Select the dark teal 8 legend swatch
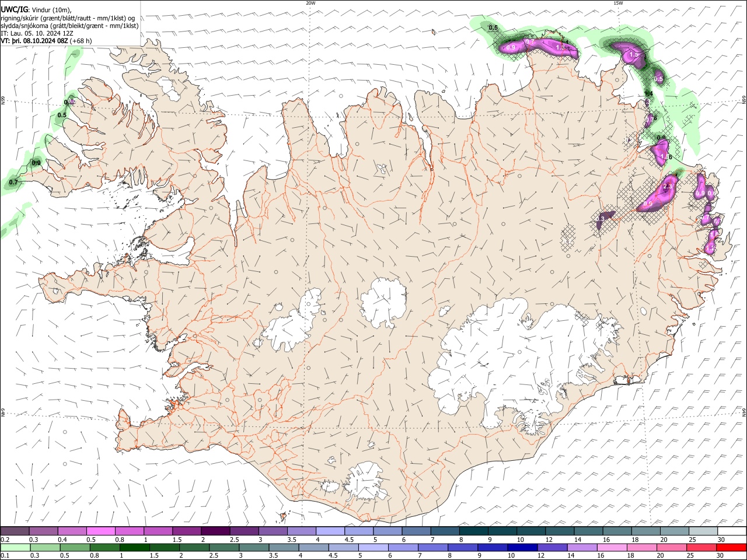 coord(473,531)
